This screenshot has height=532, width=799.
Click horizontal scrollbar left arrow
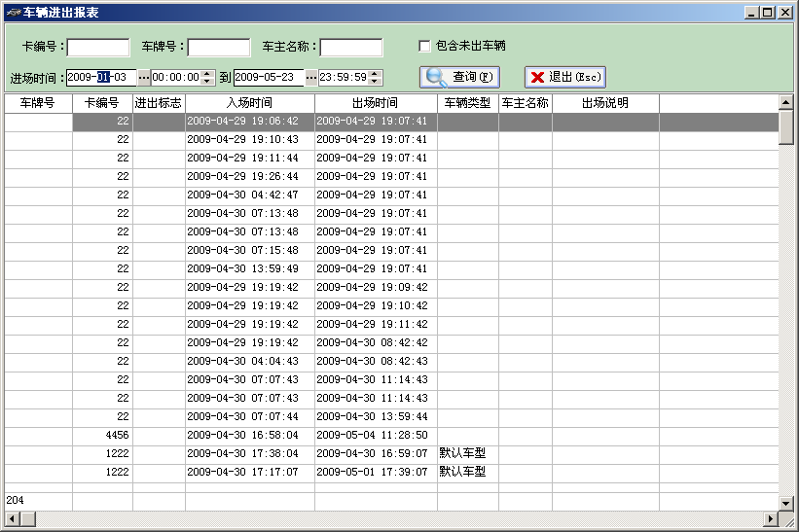13,519
